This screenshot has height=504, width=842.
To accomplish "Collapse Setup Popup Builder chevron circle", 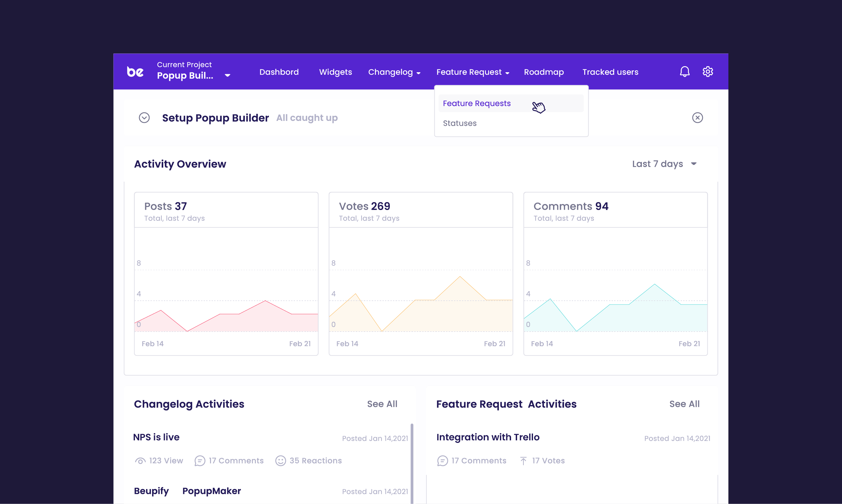I will (x=144, y=117).
